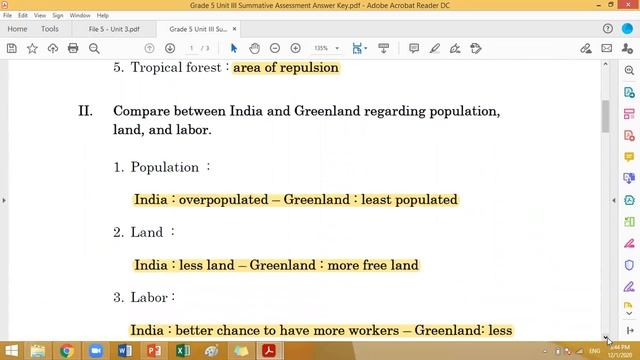Open the Window menu
Image resolution: width=640 pixels, height=360 pixels.
coord(80,16)
